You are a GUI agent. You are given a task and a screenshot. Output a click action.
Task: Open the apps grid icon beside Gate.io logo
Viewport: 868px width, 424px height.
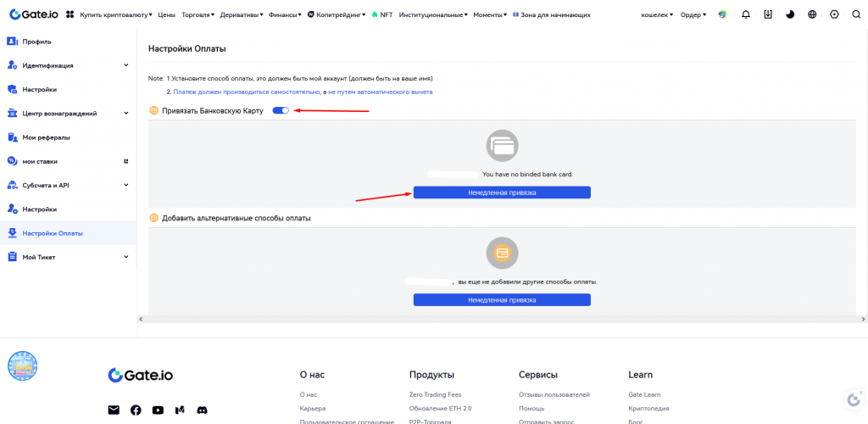tap(70, 14)
